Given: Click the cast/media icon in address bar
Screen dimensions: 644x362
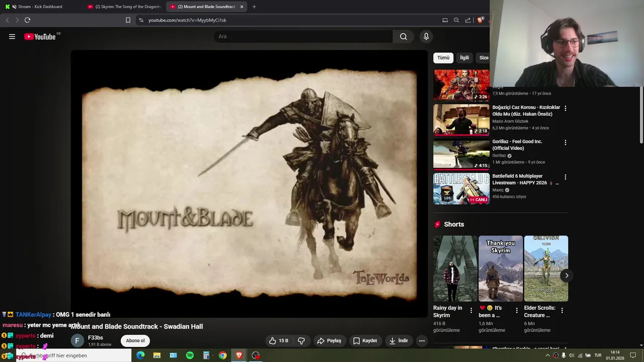Looking at the screenshot, I should [445, 20].
